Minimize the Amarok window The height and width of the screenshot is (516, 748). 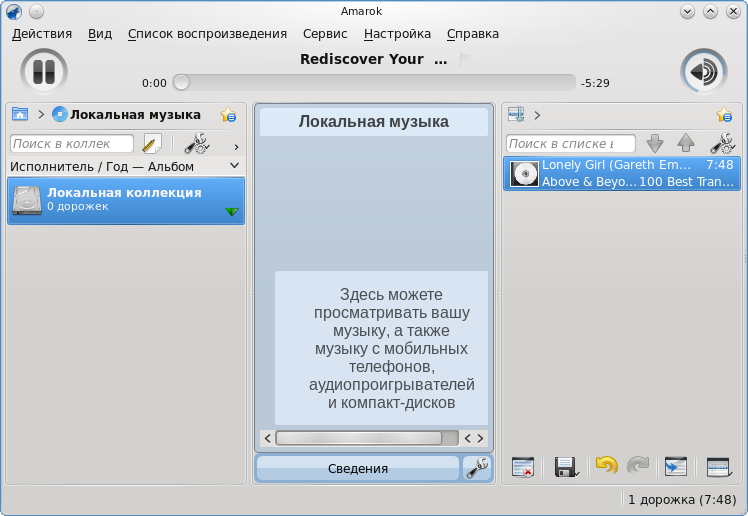pyautogui.click(x=687, y=11)
